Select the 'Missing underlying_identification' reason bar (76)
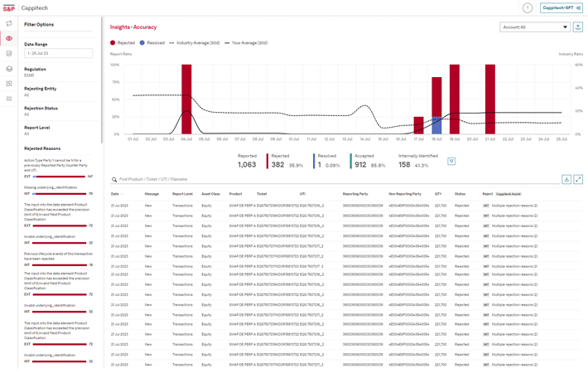 pyautogui.click(x=59, y=194)
